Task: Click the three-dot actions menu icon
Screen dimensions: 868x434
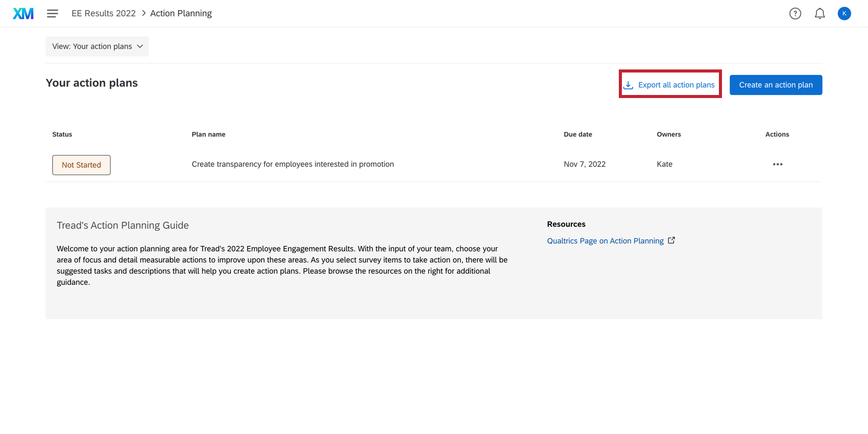Action: pos(777,164)
